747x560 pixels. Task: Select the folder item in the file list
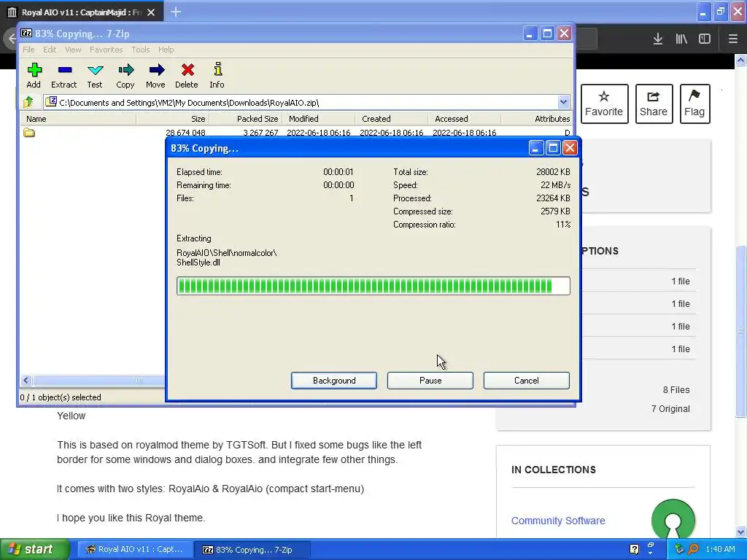tap(29, 133)
